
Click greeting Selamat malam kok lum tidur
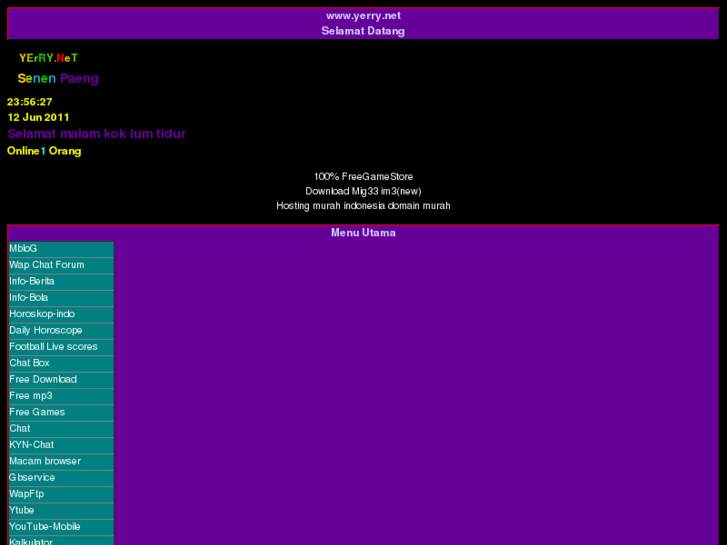(x=96, y=134)
